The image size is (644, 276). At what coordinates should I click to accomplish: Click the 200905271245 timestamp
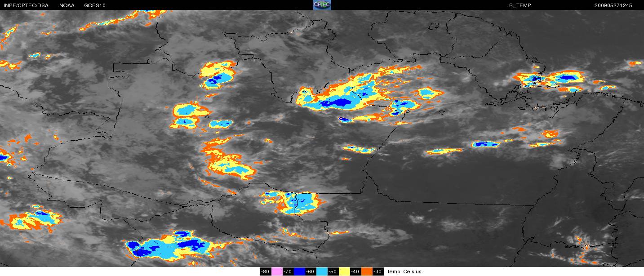tap(613, 5)
